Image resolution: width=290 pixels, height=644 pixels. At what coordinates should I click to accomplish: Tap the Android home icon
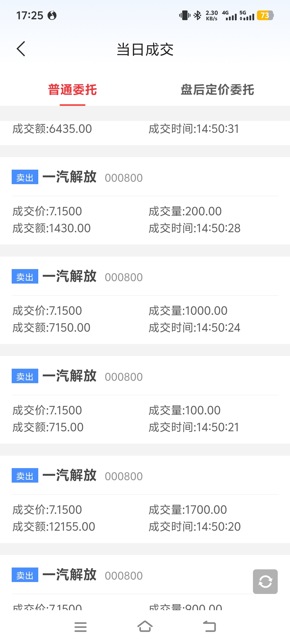tap(145, 626)
